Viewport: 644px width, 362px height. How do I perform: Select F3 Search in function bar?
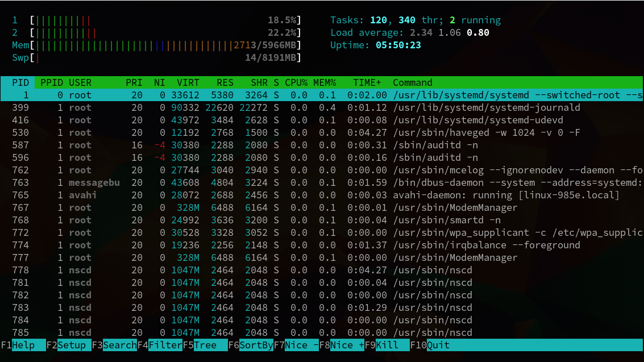(x=114, y=345)
